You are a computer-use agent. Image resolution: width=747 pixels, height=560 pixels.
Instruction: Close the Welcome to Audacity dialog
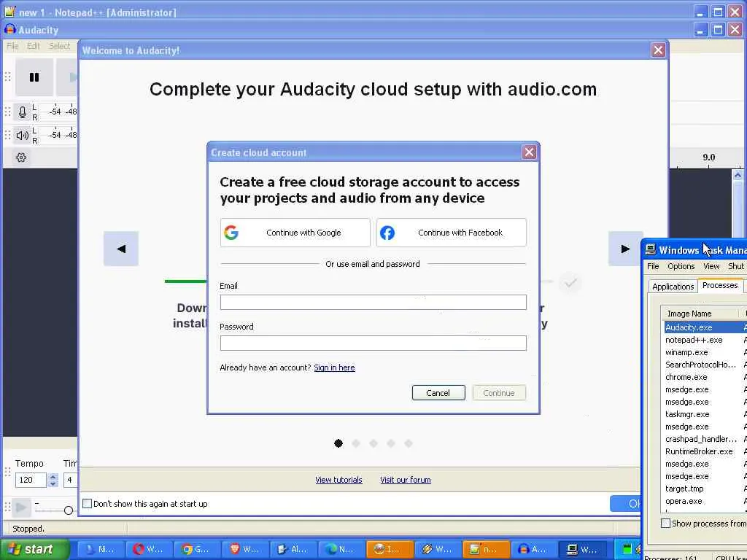coord(658,50)
